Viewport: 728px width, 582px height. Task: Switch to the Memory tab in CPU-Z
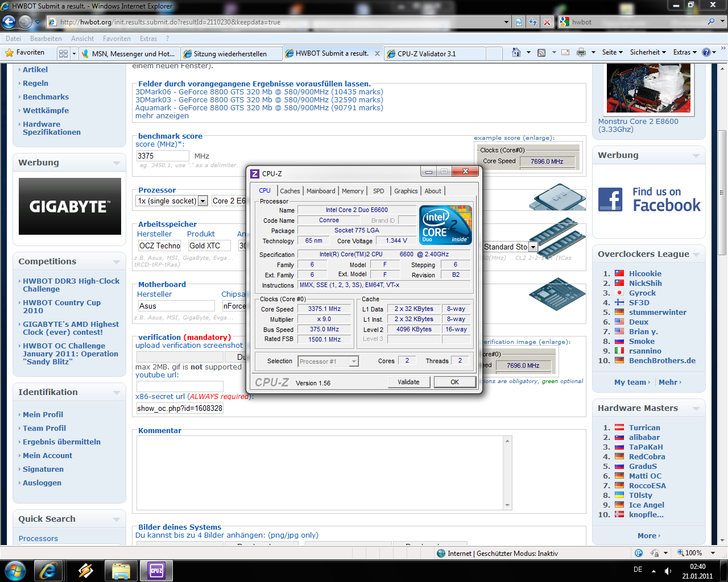[353, 191]
